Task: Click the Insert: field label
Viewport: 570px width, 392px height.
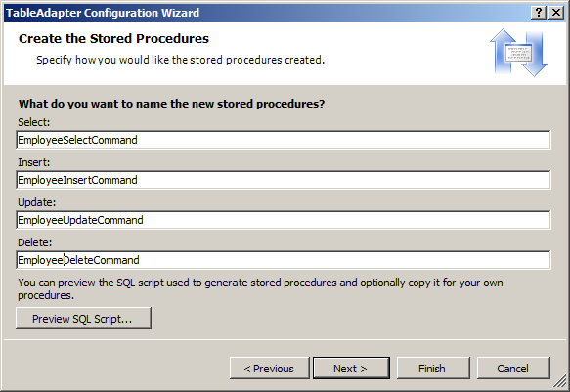Action: pyautogui.click(x=34, y=162)
